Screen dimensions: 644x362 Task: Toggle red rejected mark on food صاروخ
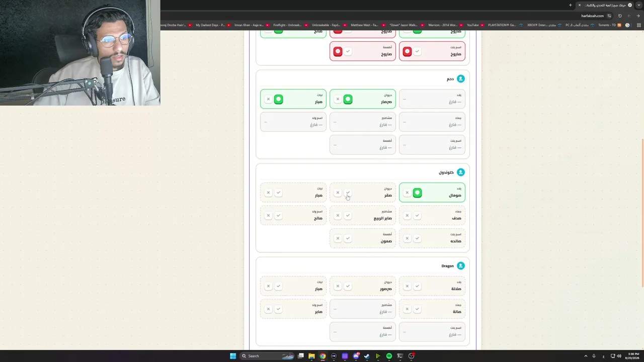click(x=338, y=51)
